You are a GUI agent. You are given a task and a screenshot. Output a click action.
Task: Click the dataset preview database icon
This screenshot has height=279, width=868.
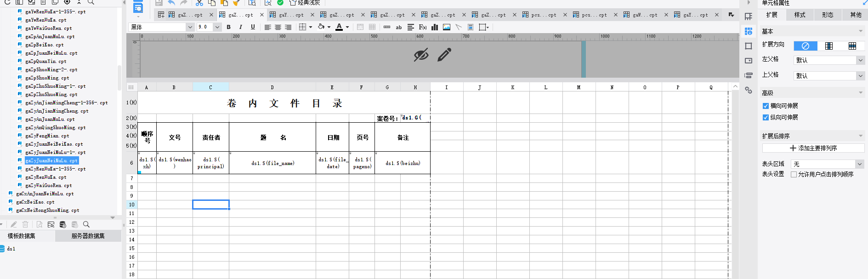(63, 224)
